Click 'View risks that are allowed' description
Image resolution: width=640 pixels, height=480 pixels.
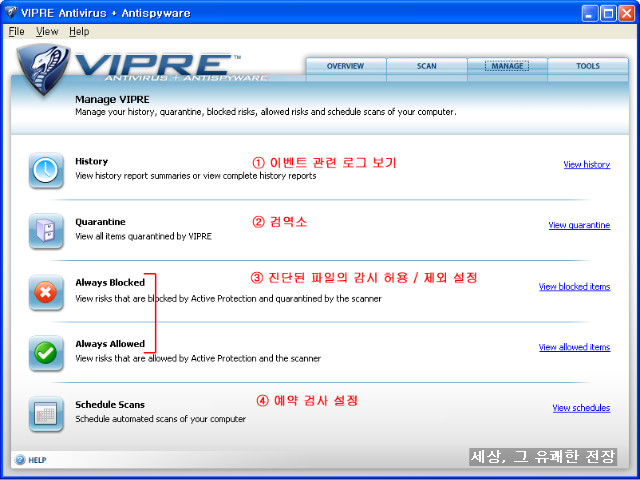tap(198, 358)
